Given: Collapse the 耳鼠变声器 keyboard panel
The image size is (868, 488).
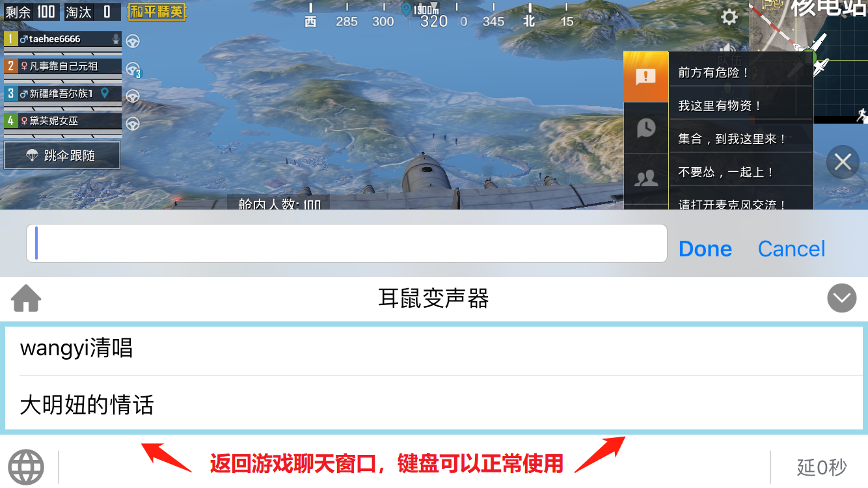Looking at the screenshot, I should [x=841, y=298].
